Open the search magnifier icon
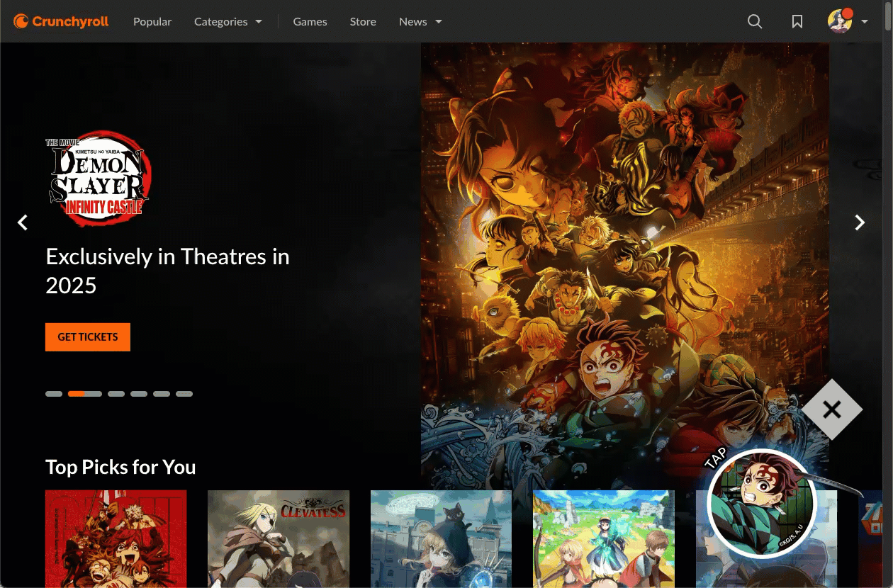The width and height of the screenshot is (893, 588). (x=755, y=22)
